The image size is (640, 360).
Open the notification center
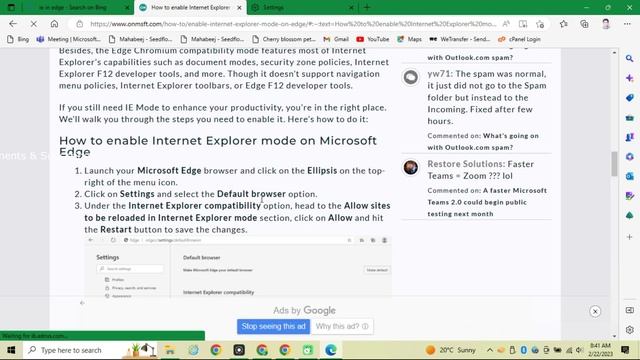625,350
